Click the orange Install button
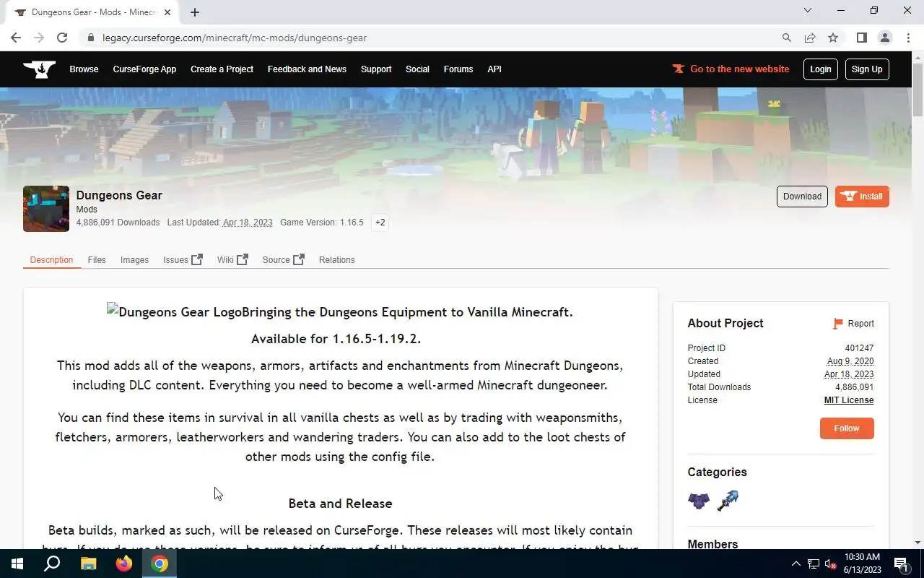 click(862, 197)
